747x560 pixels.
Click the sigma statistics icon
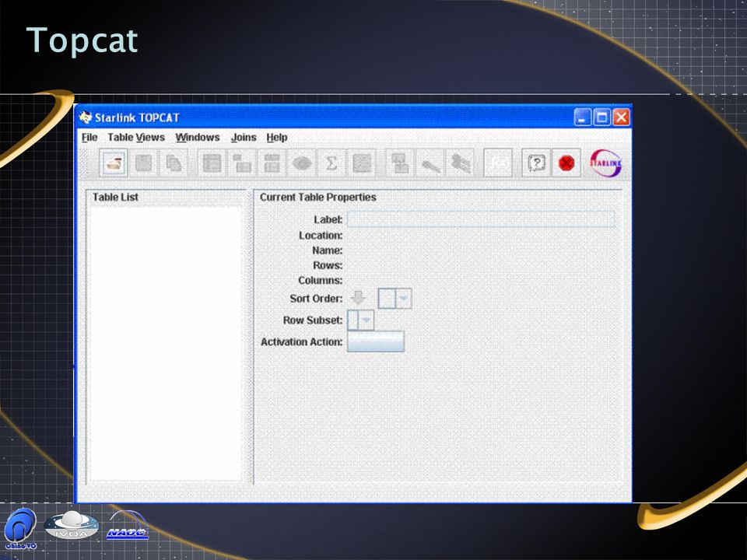tap(331, 163)
